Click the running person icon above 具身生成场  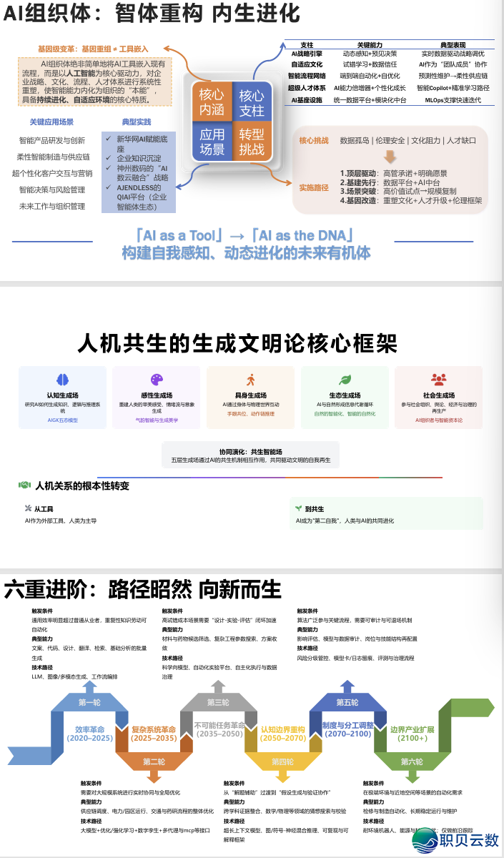tap(250, 380)
